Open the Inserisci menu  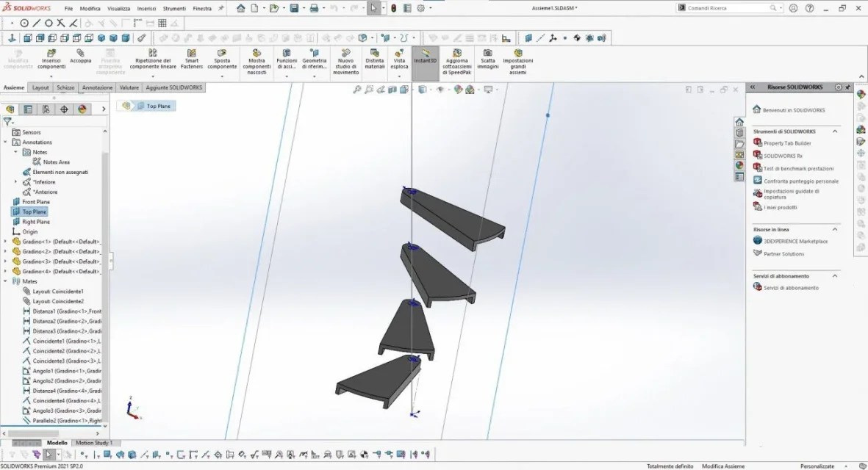point(147,8)
